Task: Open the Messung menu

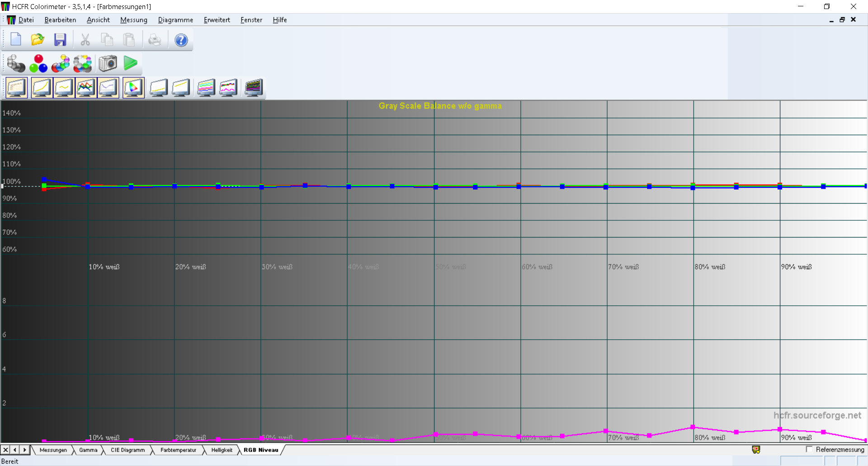Action: [x=133, y=20]
